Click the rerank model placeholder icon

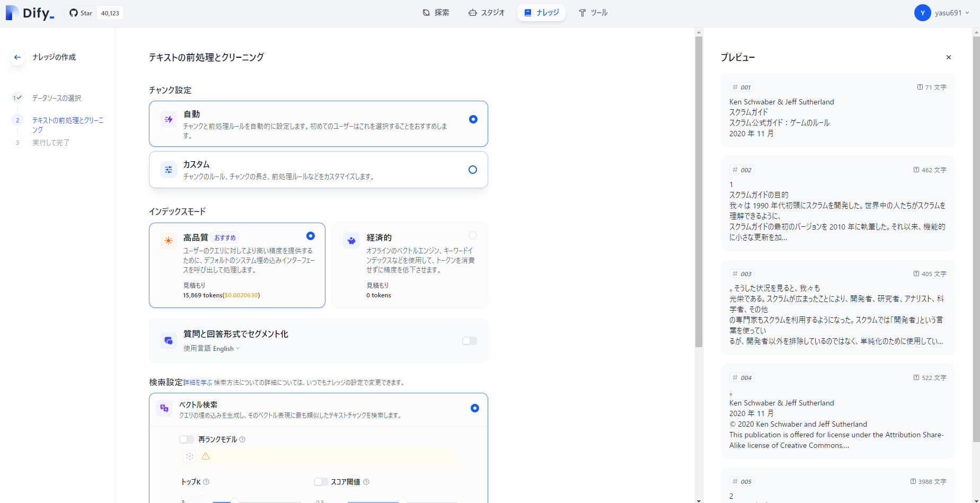[190, 456]
